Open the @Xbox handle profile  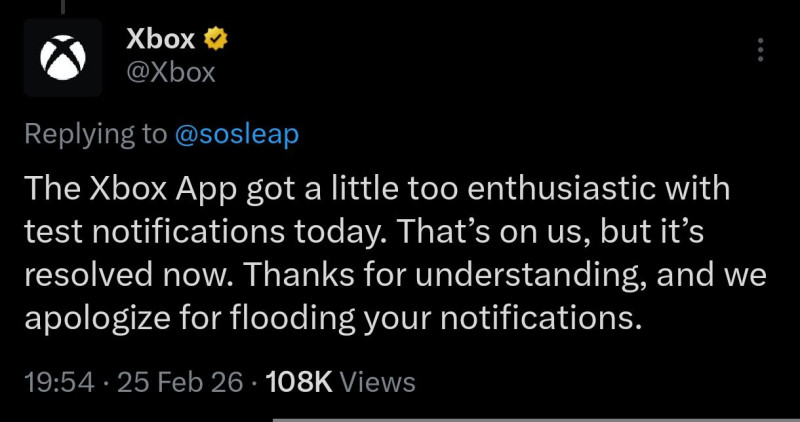pos(171,73)
